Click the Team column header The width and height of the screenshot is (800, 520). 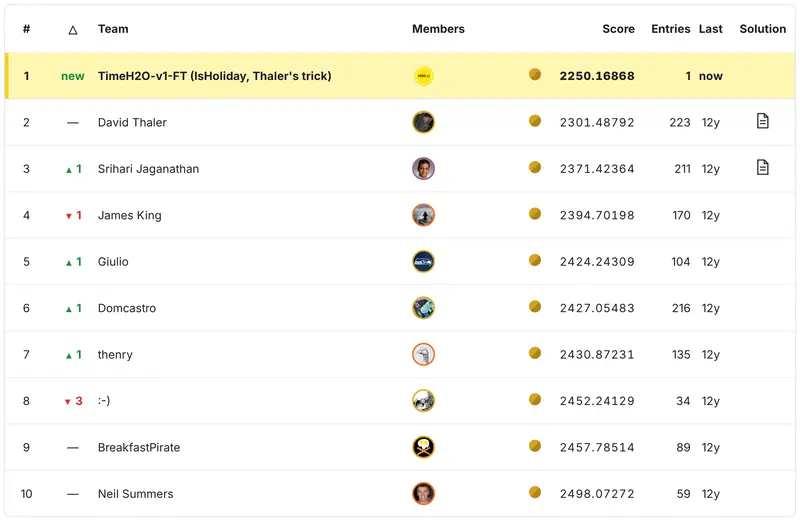click(x=113, y=29)
